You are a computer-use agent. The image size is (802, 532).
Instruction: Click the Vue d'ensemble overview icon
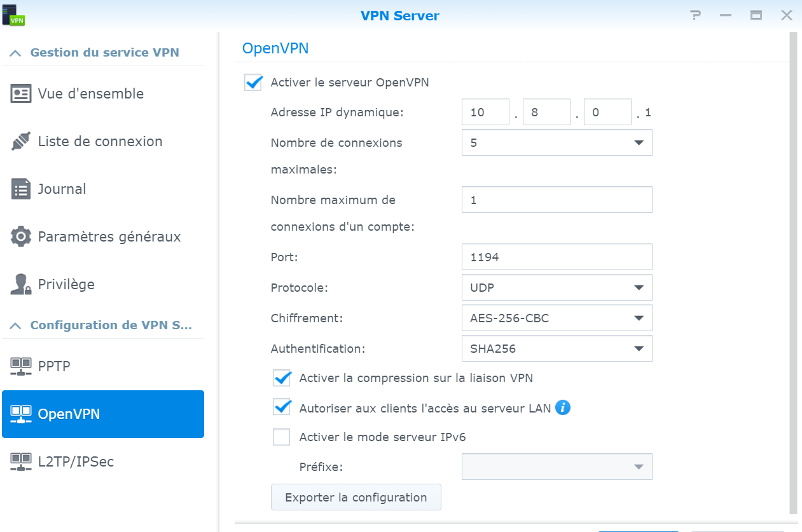point(21,93)
